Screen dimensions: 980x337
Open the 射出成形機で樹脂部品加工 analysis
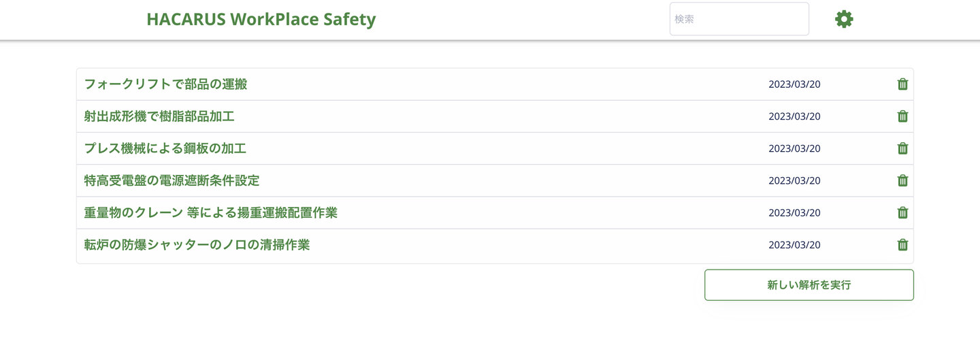[159, 116]
